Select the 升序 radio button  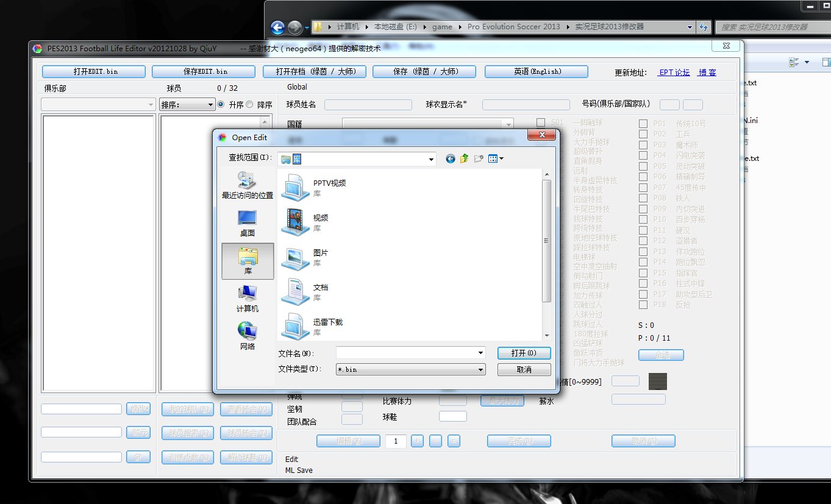point(221,105)
